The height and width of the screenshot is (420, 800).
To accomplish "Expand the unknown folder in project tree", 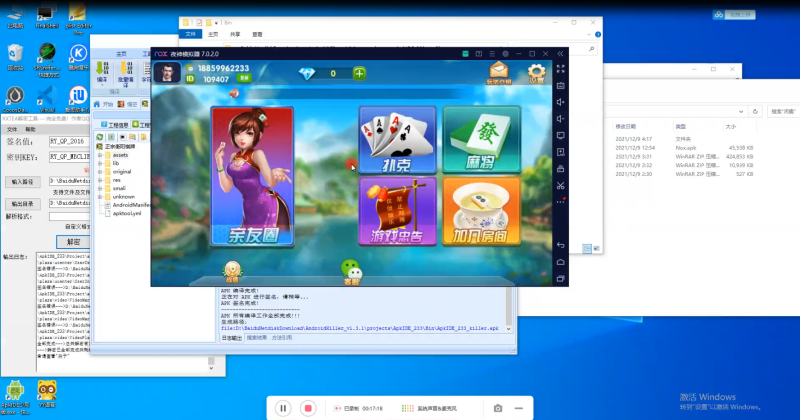I will tap(100, 196).
